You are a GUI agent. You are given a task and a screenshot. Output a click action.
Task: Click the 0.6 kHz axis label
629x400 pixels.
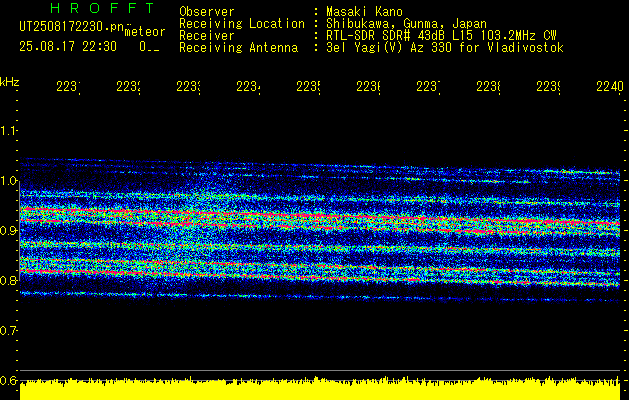pos(8,380)
